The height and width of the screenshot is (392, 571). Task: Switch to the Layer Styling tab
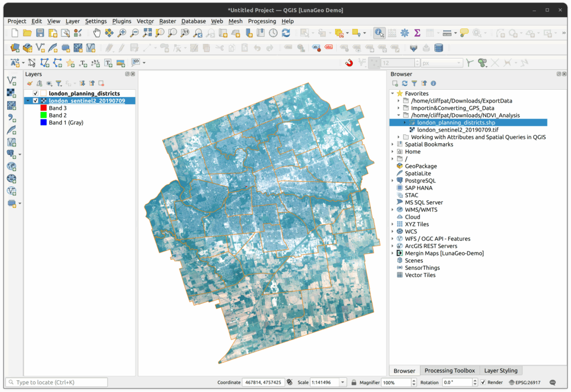[500, 371]
